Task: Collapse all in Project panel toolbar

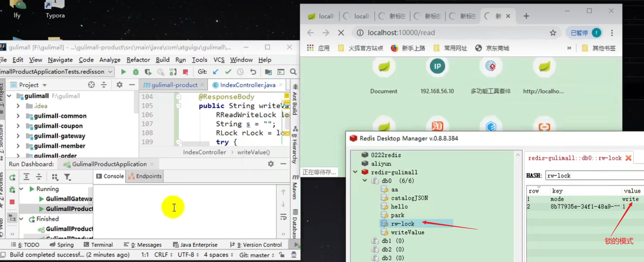Action: click(x=104, y=85)
